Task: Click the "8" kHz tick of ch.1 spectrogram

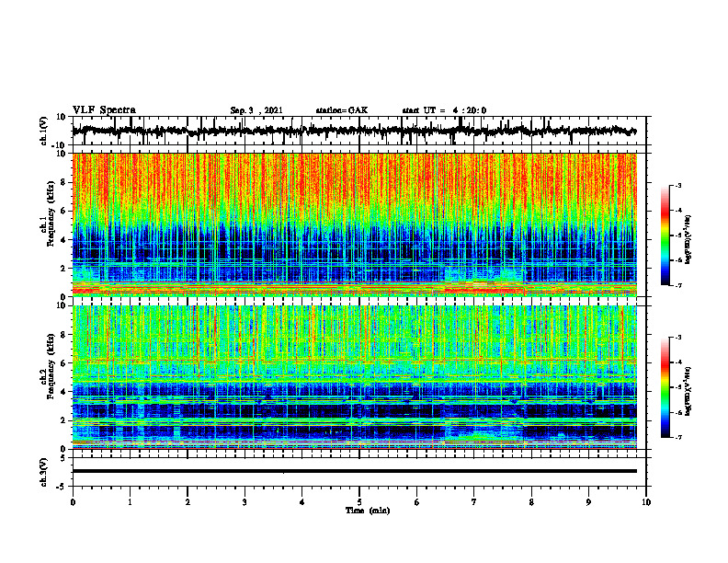Action: pos(63,182)
